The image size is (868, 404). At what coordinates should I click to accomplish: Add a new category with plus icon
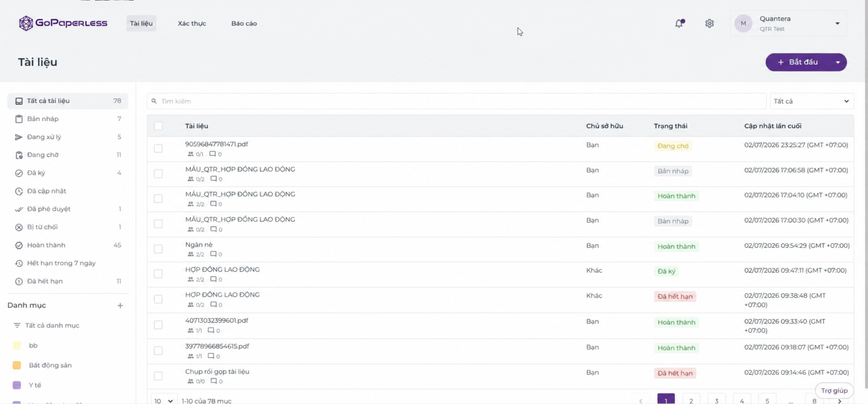pos(120,305)
